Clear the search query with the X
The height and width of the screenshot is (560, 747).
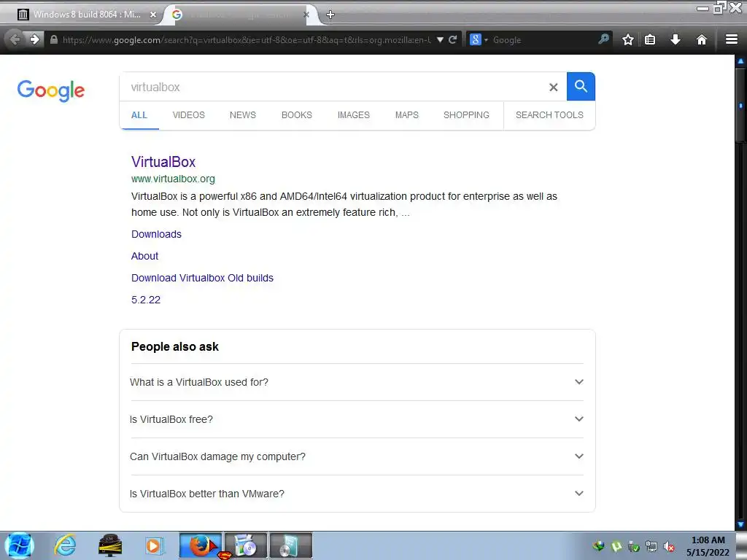tap(553, 87)
